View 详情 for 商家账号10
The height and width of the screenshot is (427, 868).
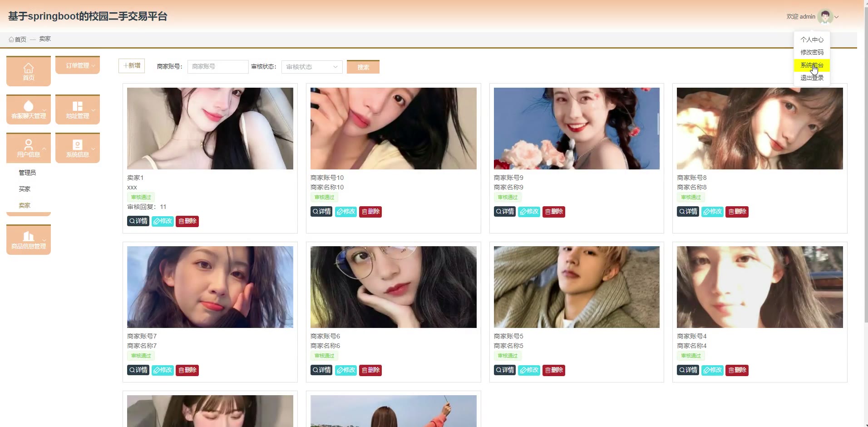coord(321,212)
